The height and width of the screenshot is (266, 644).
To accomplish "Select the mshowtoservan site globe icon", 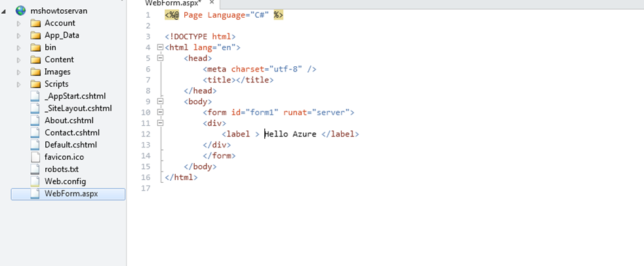I will 20,10.
